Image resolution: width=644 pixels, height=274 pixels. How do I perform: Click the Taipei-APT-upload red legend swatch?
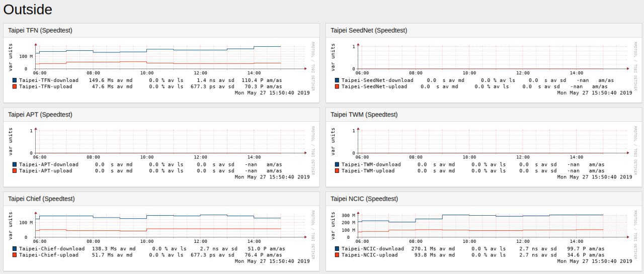[x=15, y=171]
